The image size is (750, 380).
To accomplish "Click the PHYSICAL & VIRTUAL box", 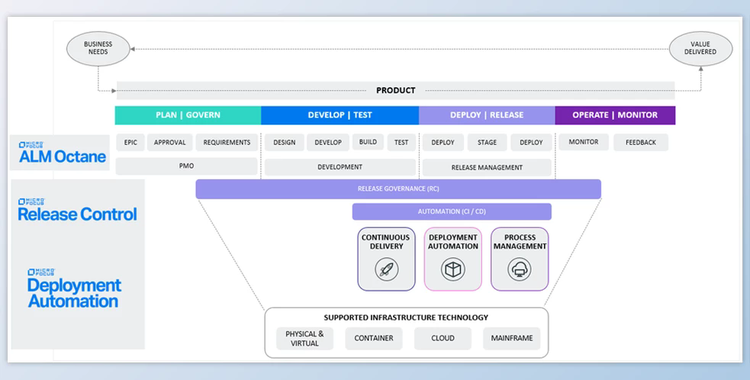I will (x=305, y=338).
